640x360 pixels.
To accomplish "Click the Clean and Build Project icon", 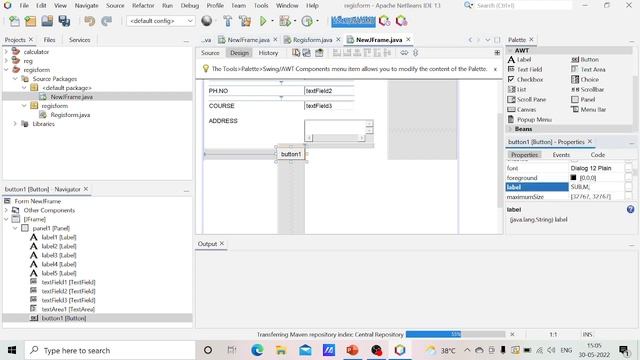I will coord(245,21).
